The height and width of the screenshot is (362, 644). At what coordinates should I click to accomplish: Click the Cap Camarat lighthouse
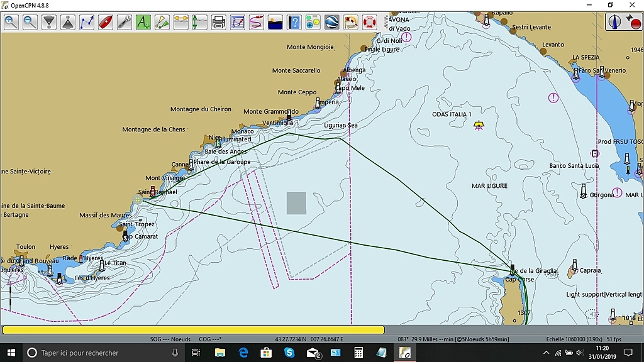click(x=125, y=236)
